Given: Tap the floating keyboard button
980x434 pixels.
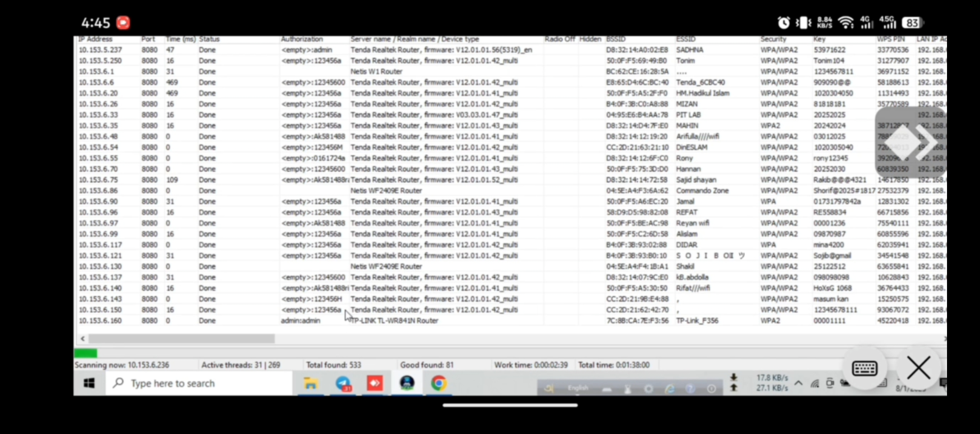Looking at the screenshot, I should tap(865, 368).
